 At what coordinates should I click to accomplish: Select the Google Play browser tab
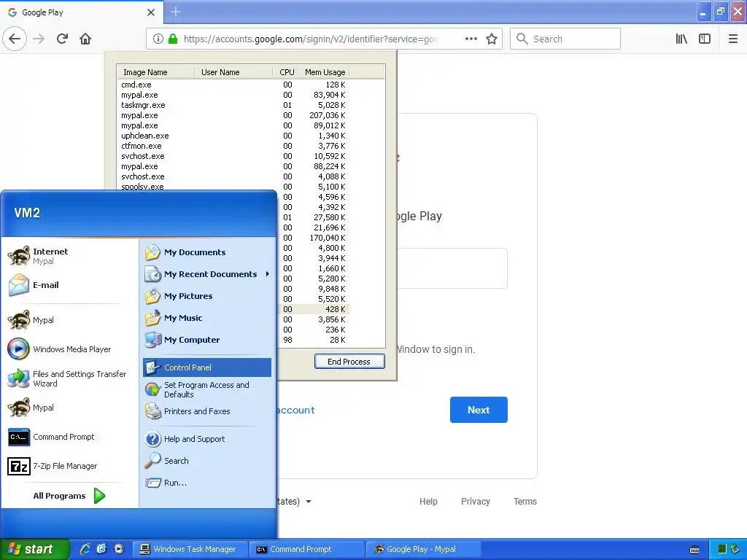point(82,12)
